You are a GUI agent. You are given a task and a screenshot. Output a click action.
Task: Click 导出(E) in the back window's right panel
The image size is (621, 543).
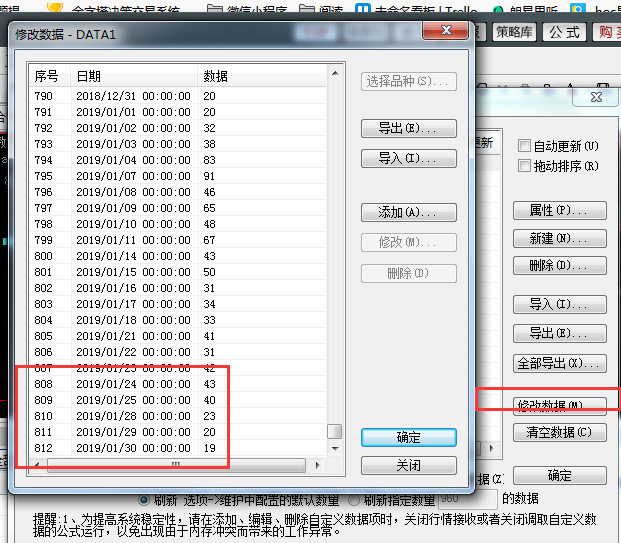560,333
